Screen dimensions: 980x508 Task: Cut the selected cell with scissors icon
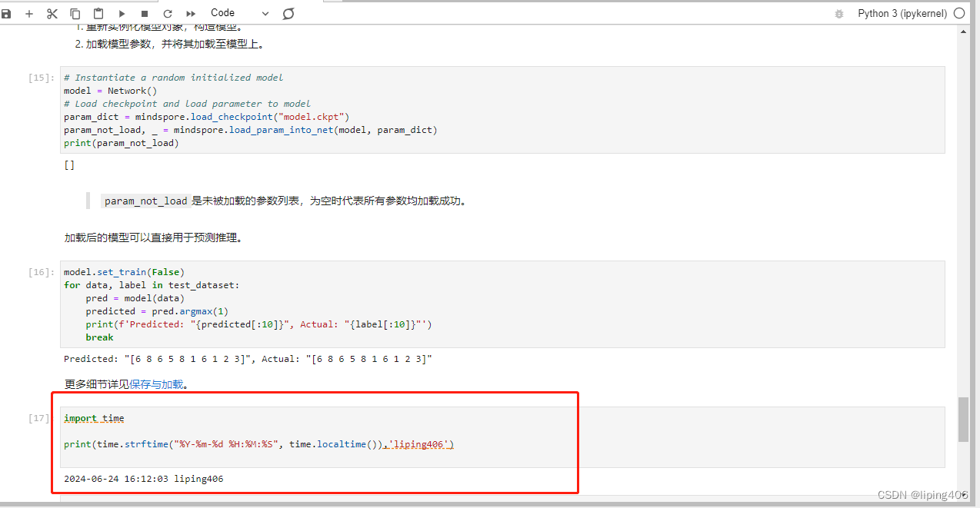tap(52, 14)
